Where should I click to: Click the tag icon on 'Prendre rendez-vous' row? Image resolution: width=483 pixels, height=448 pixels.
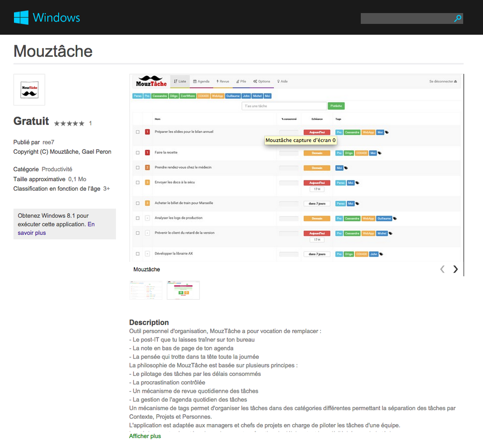point(346,168)
